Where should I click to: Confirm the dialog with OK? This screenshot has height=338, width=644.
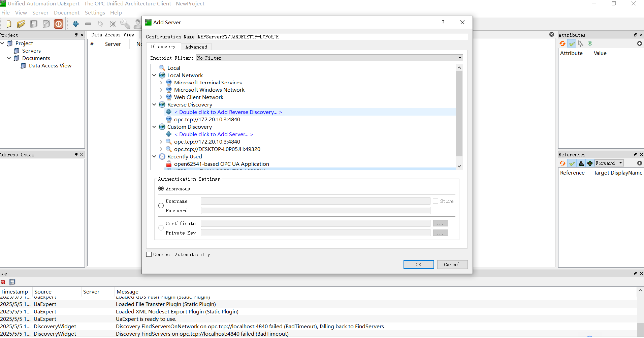pos(419,265)
